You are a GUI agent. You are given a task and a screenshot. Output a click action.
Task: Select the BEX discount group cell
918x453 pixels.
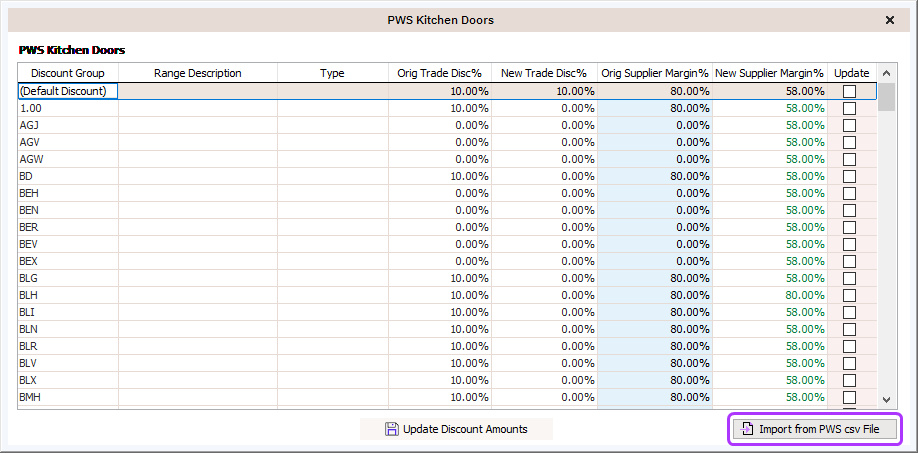68,261
